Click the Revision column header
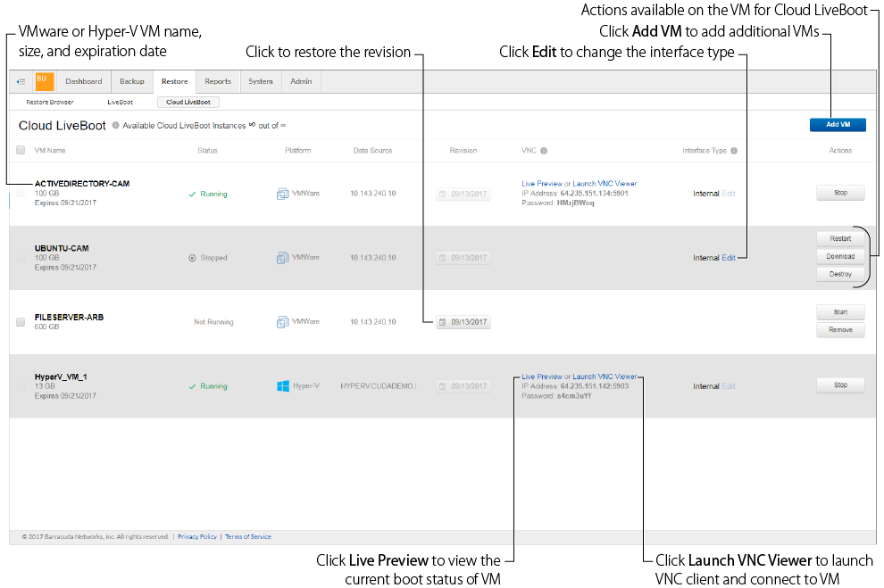884x588 pixels. point(463,151)
